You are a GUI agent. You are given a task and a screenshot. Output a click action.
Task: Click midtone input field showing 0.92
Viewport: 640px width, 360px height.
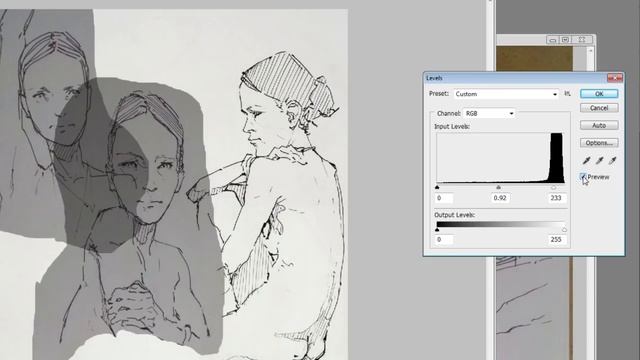point(500,198)
